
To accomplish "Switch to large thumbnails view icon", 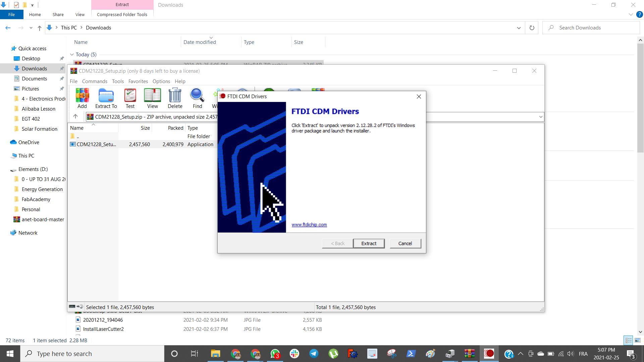I will [638, 340].
